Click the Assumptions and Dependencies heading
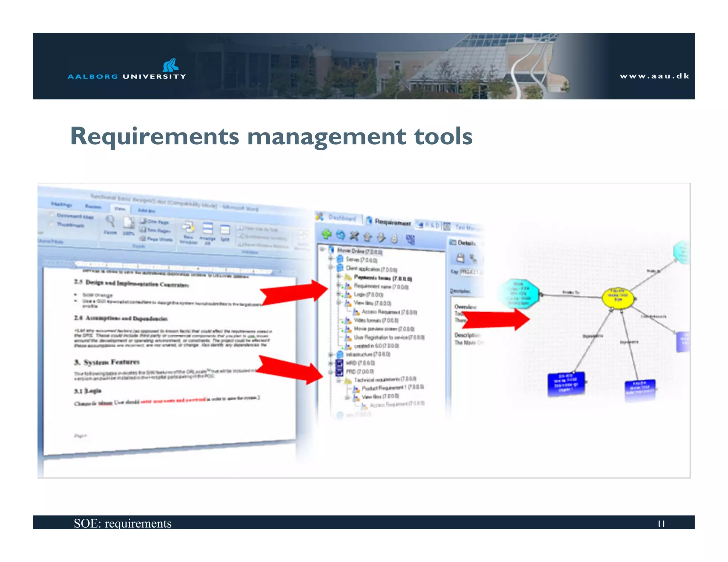This screenshot has height=562, width=728. click(121, 318)
